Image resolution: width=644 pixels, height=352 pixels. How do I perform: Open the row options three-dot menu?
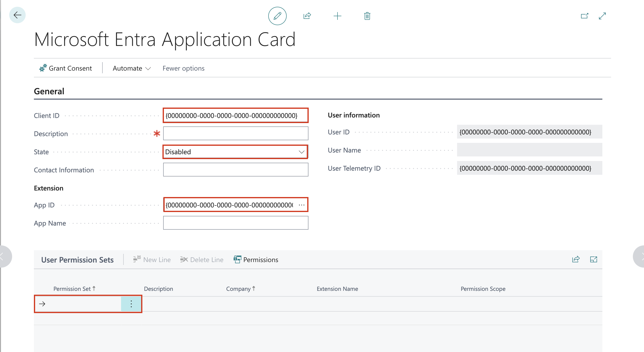pyautogui.click(x=131, y=304)
